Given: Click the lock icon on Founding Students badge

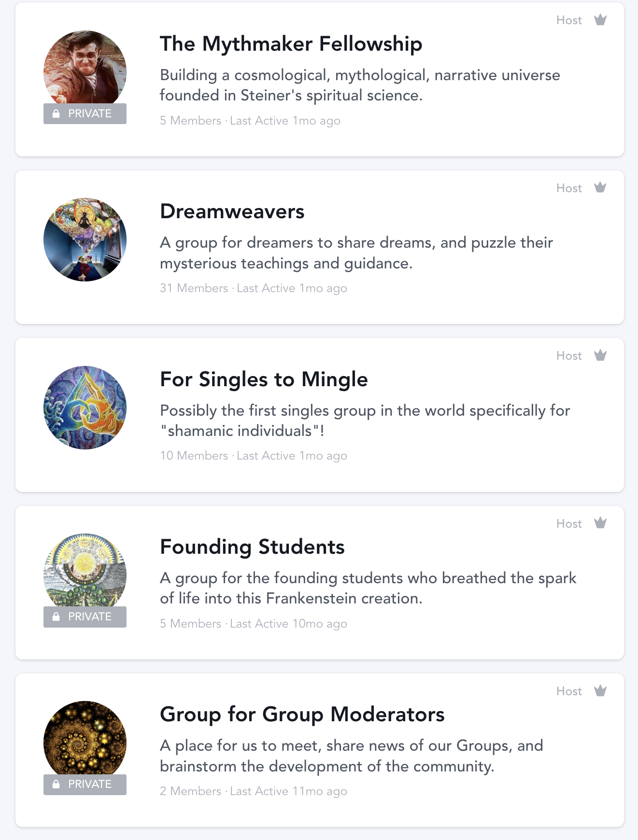Looking at the screenshot, I should (x=56, y=617).
